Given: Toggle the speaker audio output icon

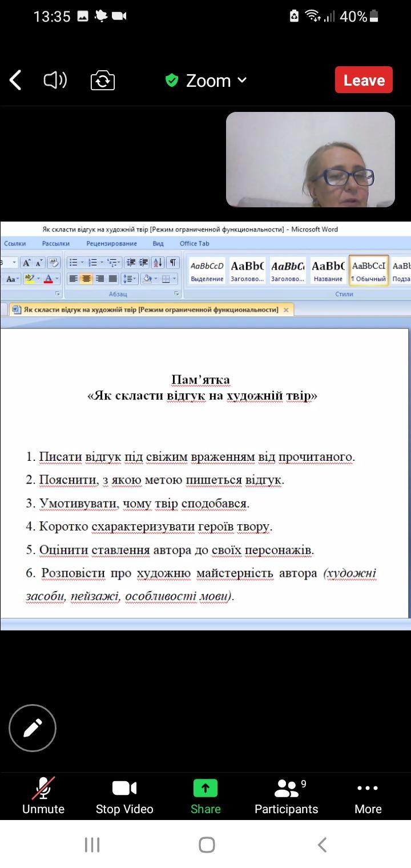Looking at the screenshot, I should [x=55, y=81].
